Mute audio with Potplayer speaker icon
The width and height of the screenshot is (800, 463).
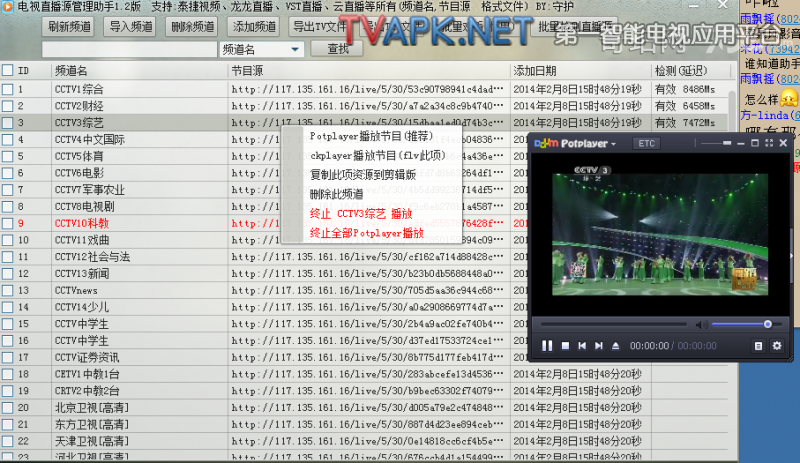[702, 324]
